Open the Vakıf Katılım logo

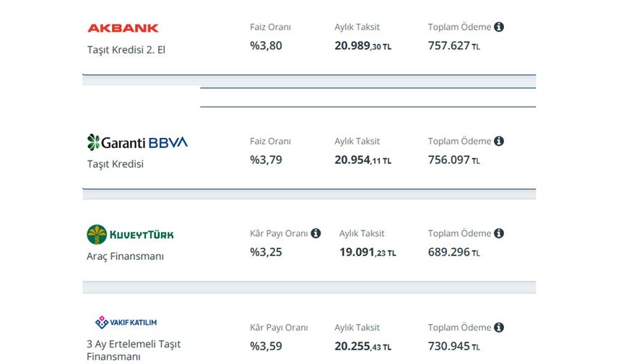point(126,322)
